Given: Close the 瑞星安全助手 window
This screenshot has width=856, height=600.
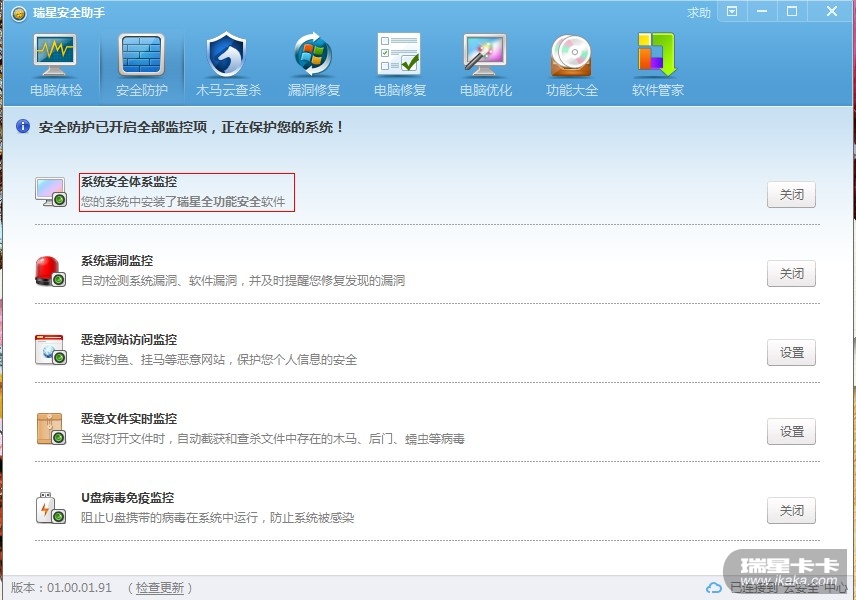Looking at the screenshot, I should click(831, 11).
